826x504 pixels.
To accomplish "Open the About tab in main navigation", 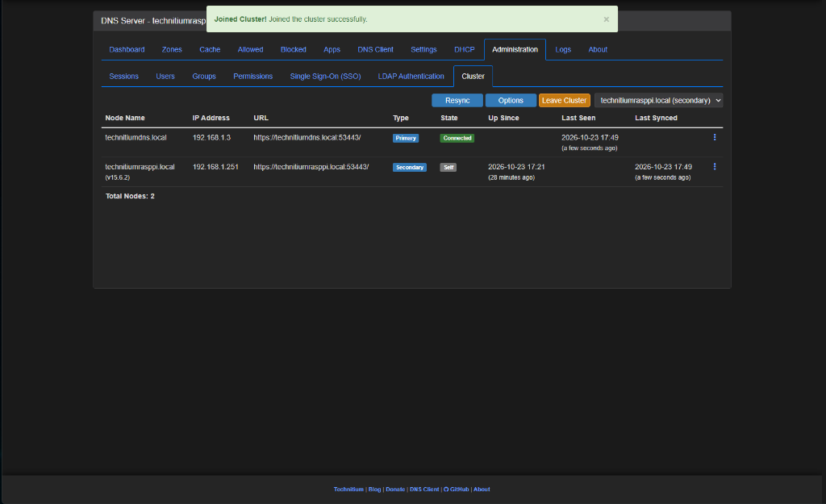I will pos(598,49).
